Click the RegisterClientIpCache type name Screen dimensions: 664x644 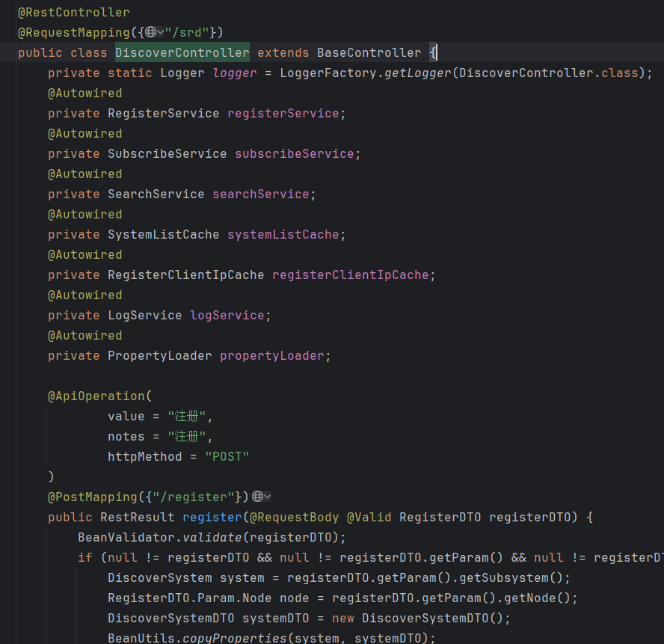(x=186, y=275)
